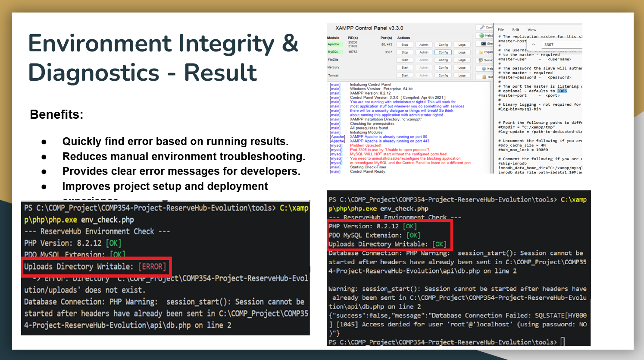Screen dimensions: 644x360
Task: Click the FileZilla module label
Action: point(333,60)
